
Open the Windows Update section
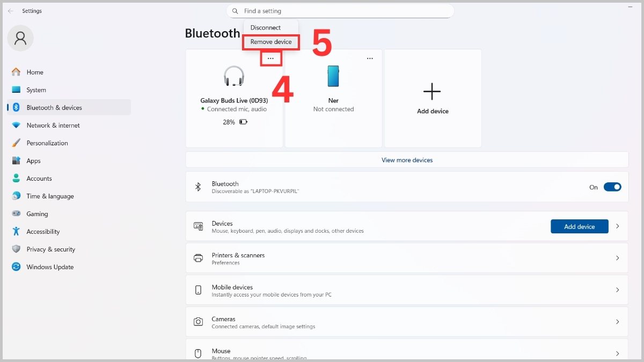click(69, 267)
